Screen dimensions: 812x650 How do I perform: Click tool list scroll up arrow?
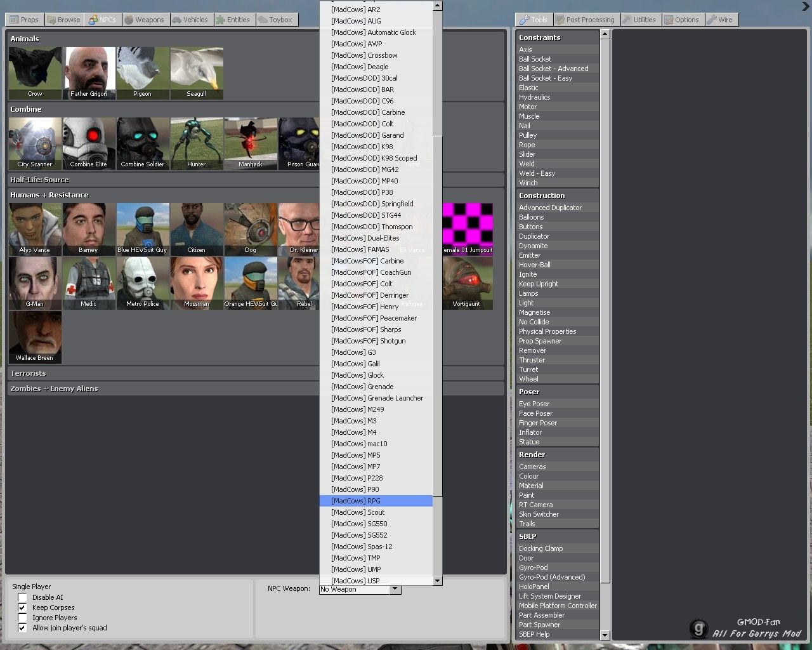605,34
